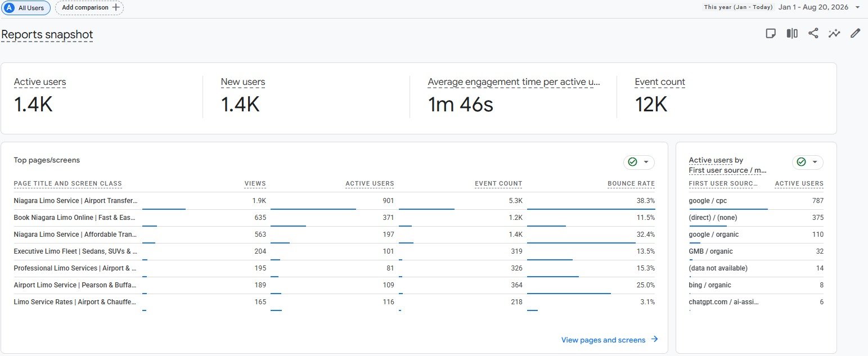The height and width of the screenshot is (356, 868).
Task: Click the 1m 46s engagement time value
Action: tap(461, 105)
